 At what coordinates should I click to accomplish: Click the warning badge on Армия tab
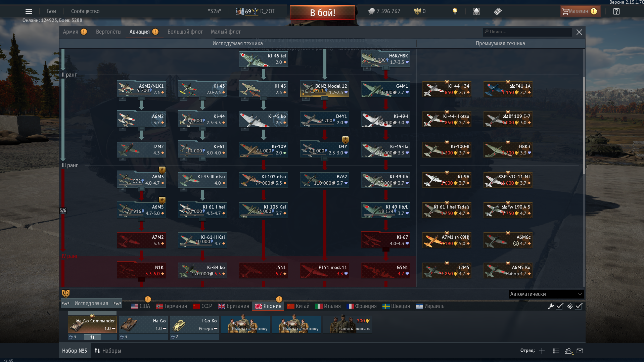coord(84,32)
